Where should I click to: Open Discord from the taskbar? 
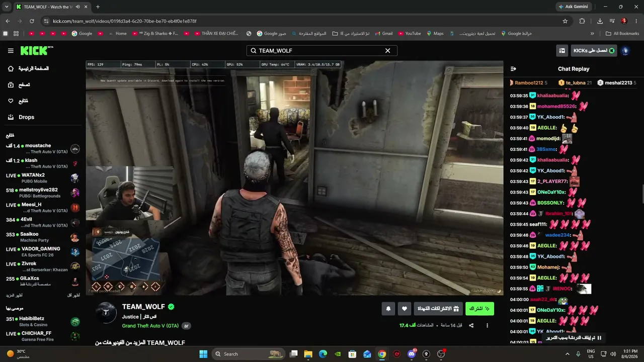pyautogui.click(x=412, y=354)
